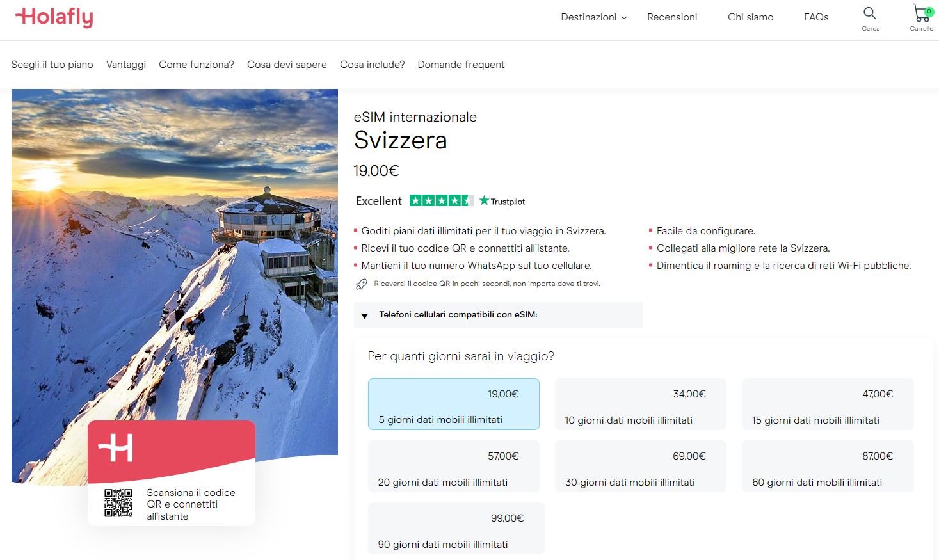The image size is (939, 560).
Task: Choose the 30 giorni plan for 69,00€
Action: (x=640, y=467)
